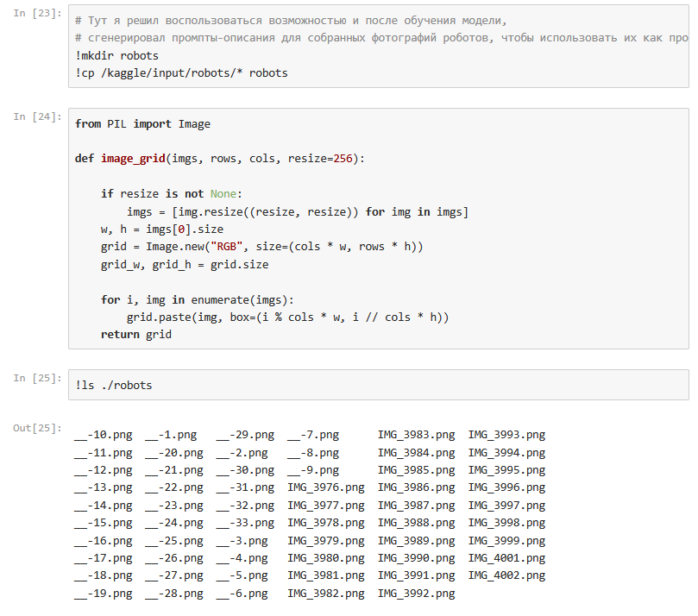698x616 pixels.
Task: Click IMG_3992.png in the output listing
Action: (x=416, y=594)
